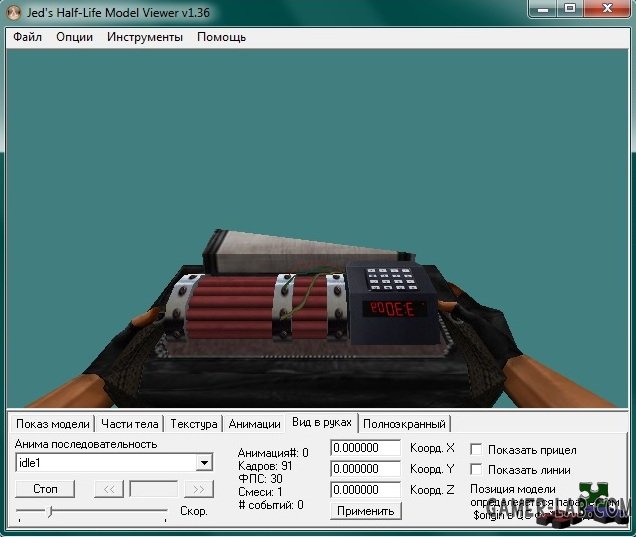Click the frame number field between arrows
Screen dimensions: 636x537
pyautogui.click(x=154, y=489)
